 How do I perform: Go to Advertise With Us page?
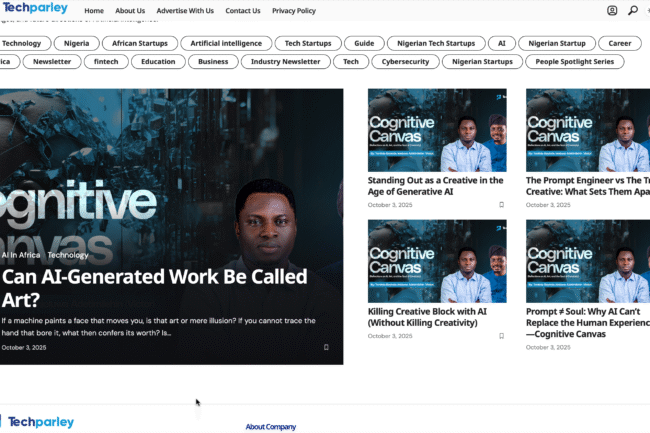click(x=185, y=11)
